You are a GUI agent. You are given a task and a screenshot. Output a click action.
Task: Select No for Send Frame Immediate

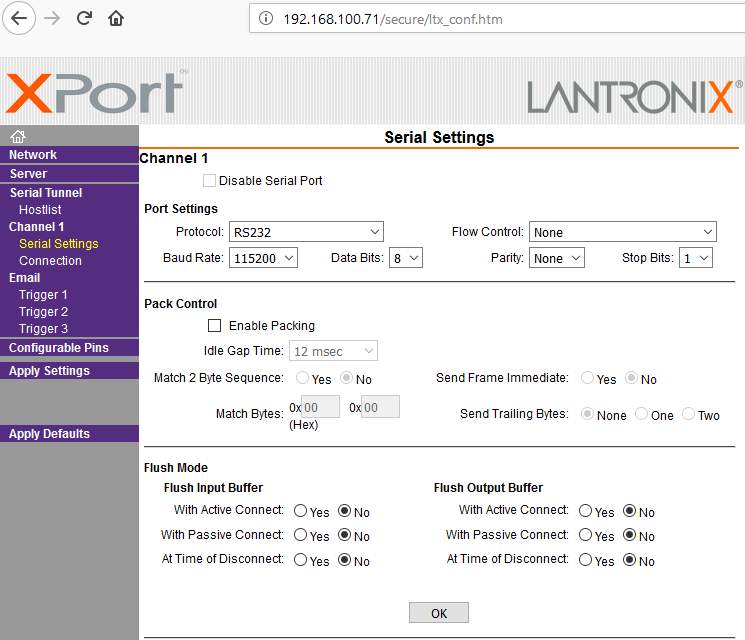coord(631,378)
